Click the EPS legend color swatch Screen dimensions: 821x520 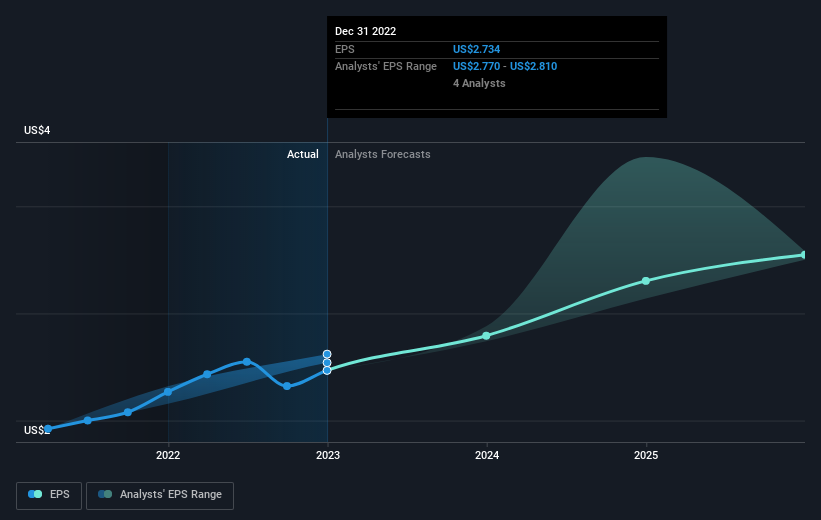tap(35, 494)
